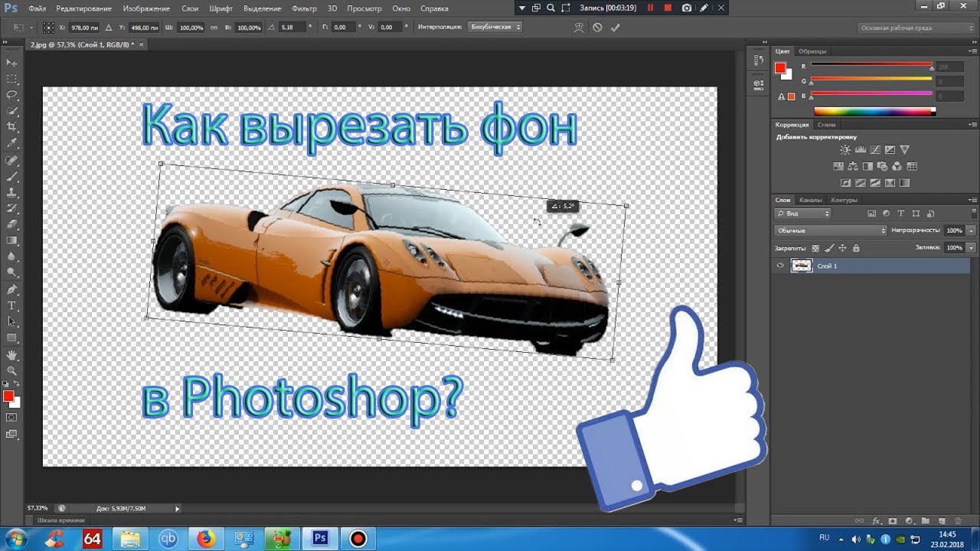Open Color panel flyout menu

click(x=972, y=51)
